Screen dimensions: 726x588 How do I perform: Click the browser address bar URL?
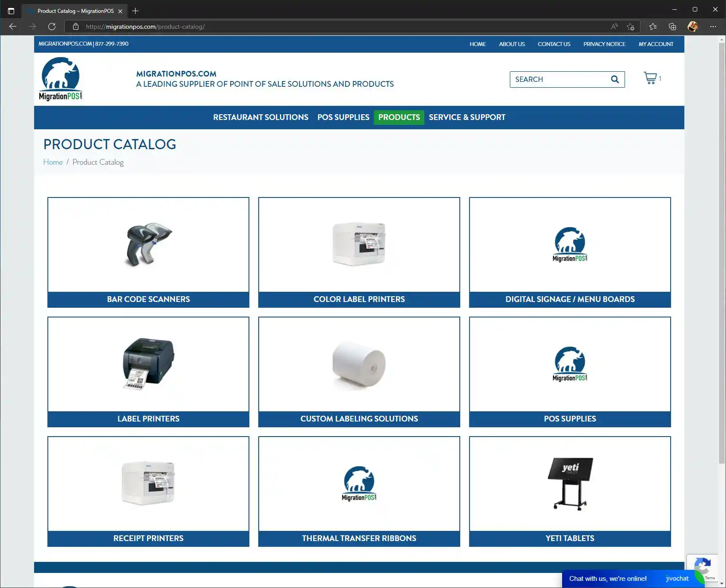click(x=145, y=27)
